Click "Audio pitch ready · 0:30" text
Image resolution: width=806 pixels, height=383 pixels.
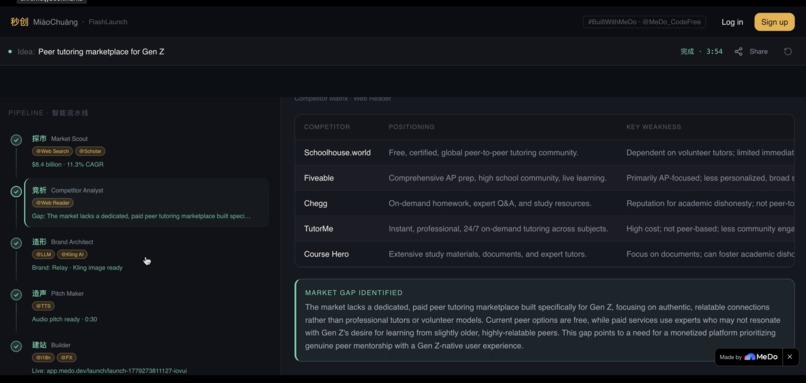(x=64, y=319)
